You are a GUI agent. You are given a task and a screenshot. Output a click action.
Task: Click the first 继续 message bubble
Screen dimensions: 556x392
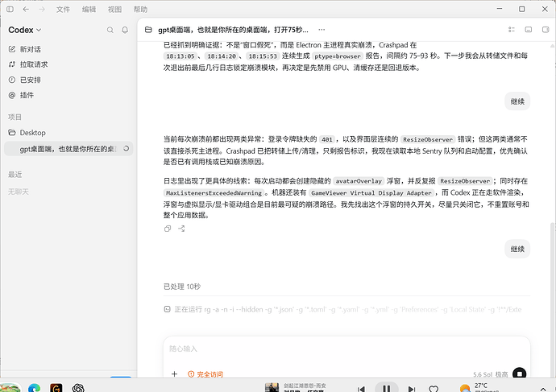tap(517, 101)
